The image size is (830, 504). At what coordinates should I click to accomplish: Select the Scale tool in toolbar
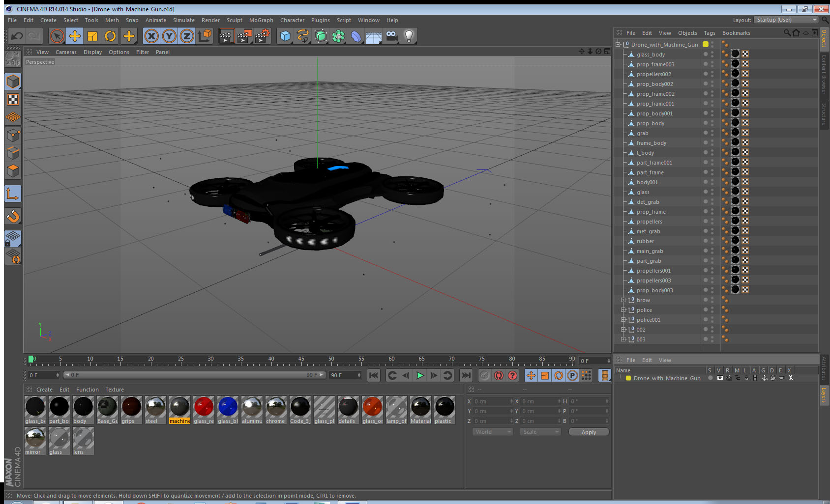[x=92, y=36]
